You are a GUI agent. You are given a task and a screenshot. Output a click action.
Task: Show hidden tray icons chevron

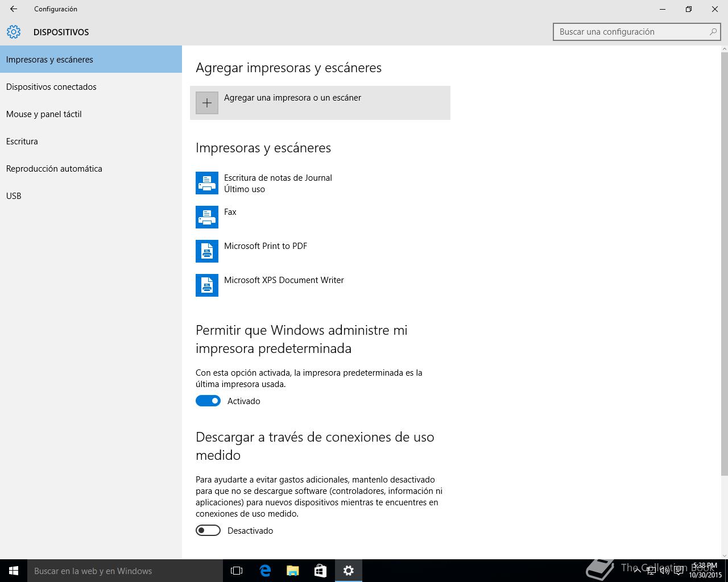[x=638, y=571]
